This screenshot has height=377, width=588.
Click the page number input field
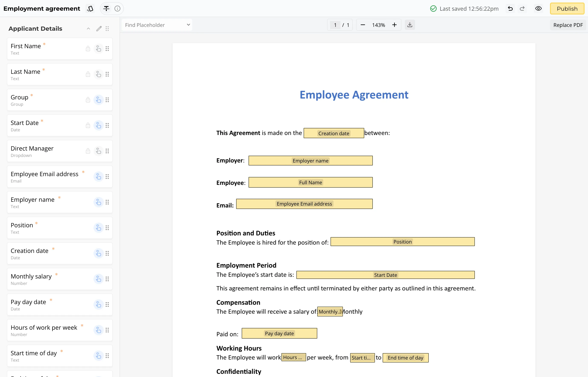point(335,25)
